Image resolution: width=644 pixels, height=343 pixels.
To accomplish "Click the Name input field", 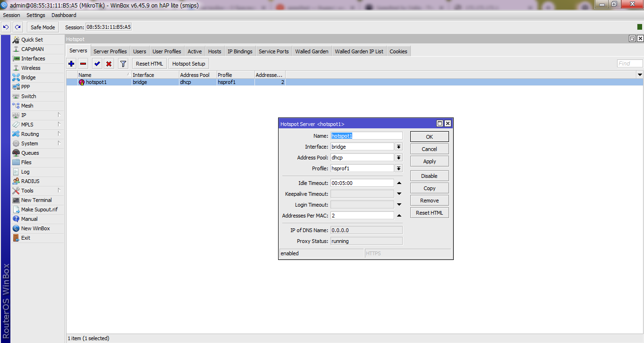I will 366,136.
